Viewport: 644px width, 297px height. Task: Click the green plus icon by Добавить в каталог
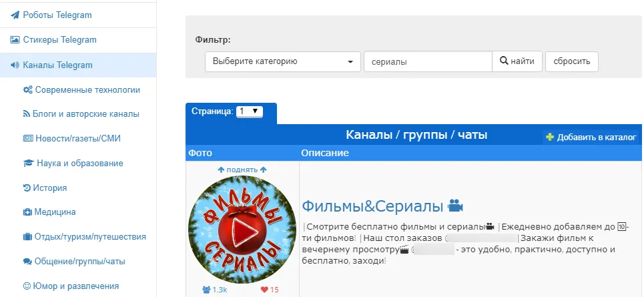549,137
